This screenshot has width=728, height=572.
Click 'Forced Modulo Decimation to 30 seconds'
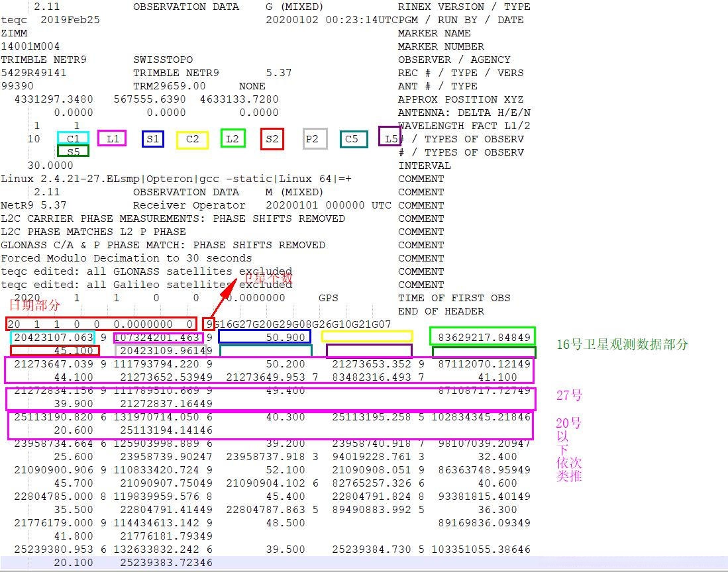point(127,258)
